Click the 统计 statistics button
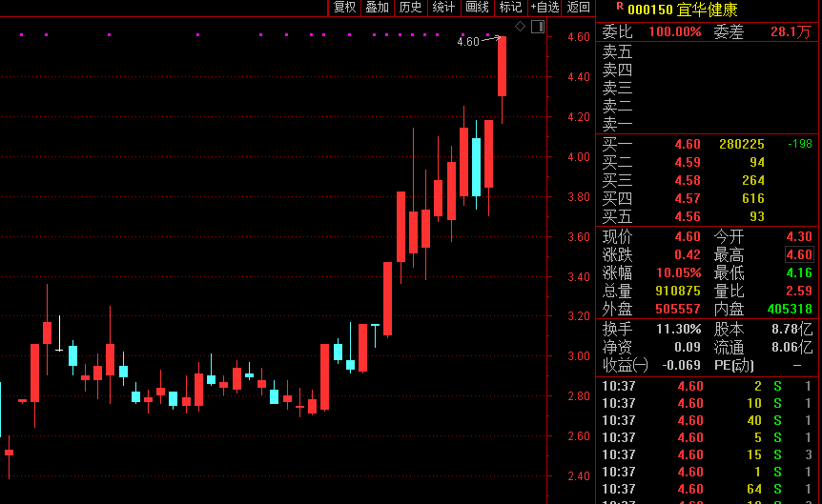 click(443, 8)
